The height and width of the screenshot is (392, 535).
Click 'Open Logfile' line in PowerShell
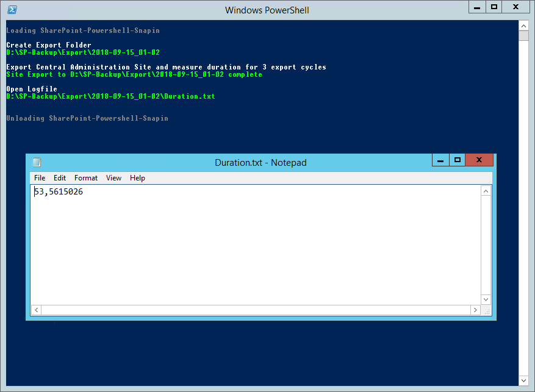[32, 89]
